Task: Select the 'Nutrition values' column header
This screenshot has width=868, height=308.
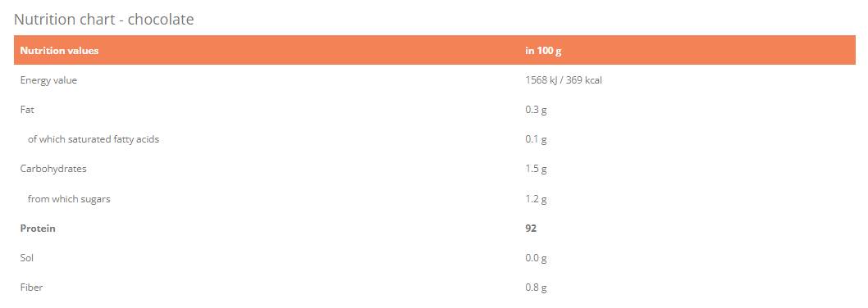Action: point(59,50)
